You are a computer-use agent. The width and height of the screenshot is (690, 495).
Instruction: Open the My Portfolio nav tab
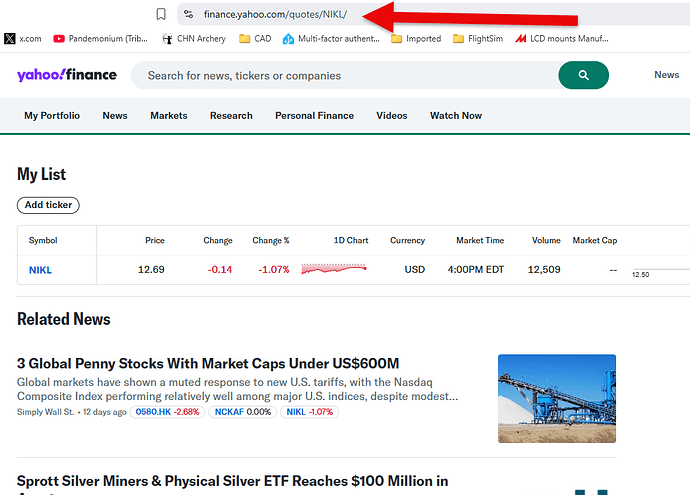point(52,116)
